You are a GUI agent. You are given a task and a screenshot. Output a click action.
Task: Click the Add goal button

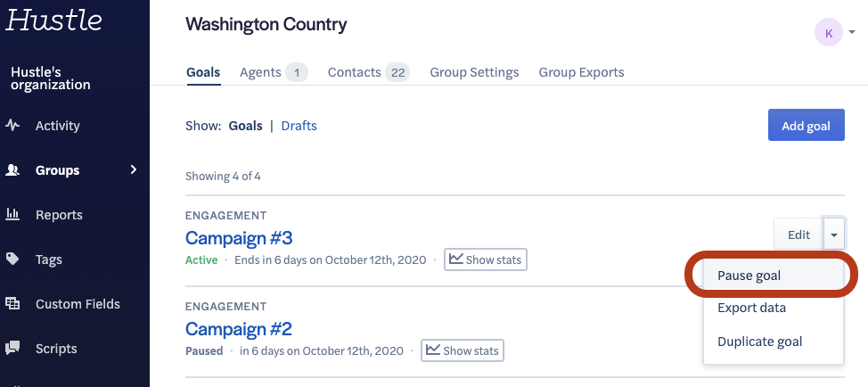[806, 126]
